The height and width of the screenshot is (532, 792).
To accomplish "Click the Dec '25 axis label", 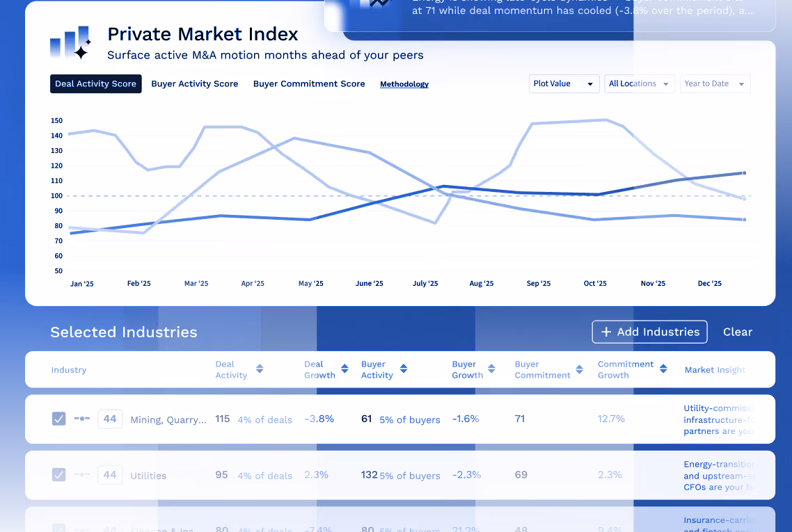I will point(710,283).
